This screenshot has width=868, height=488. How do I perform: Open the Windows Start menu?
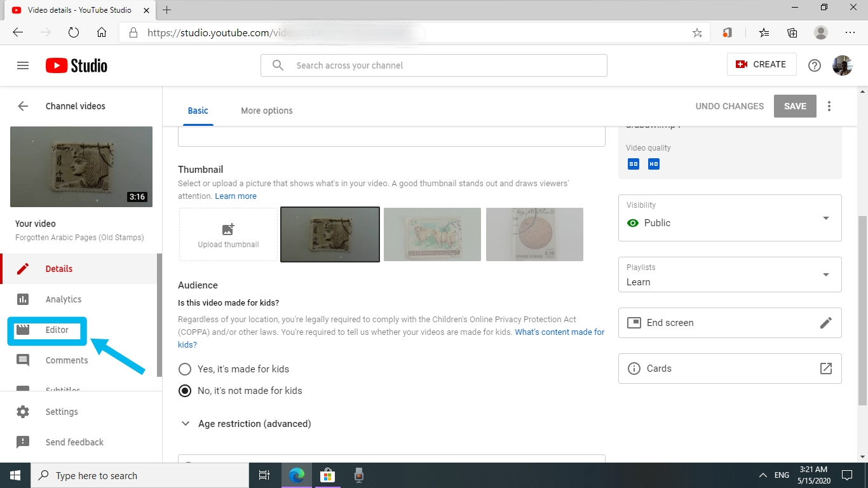point(15,475)
